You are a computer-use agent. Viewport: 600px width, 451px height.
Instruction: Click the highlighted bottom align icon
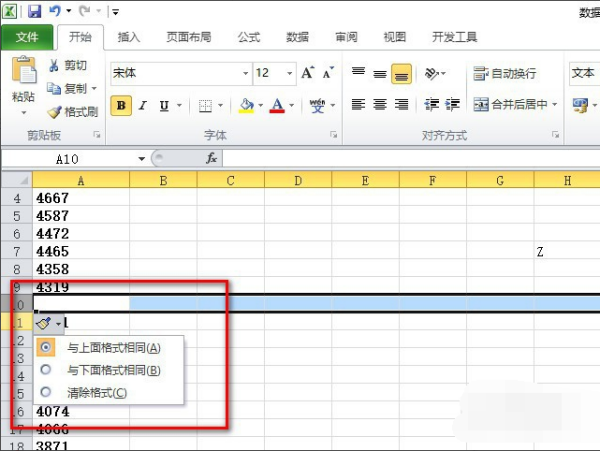click(x=401, y=73)
